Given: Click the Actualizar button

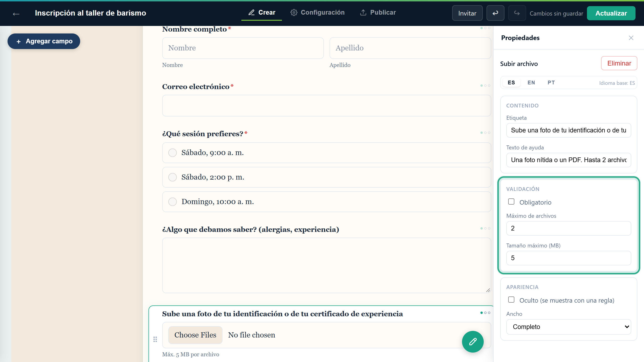Looking at the screenshot, I should click(611, 13).
